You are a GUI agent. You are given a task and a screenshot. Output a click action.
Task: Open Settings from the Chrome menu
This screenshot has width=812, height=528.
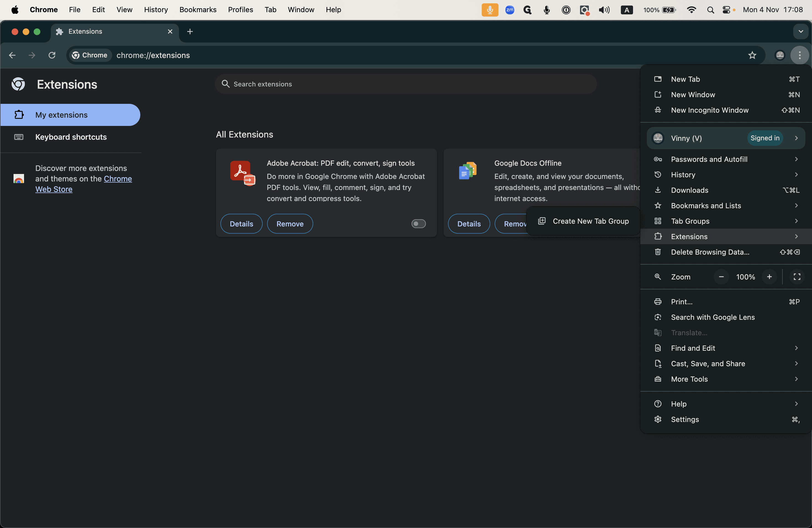[726, 419]
